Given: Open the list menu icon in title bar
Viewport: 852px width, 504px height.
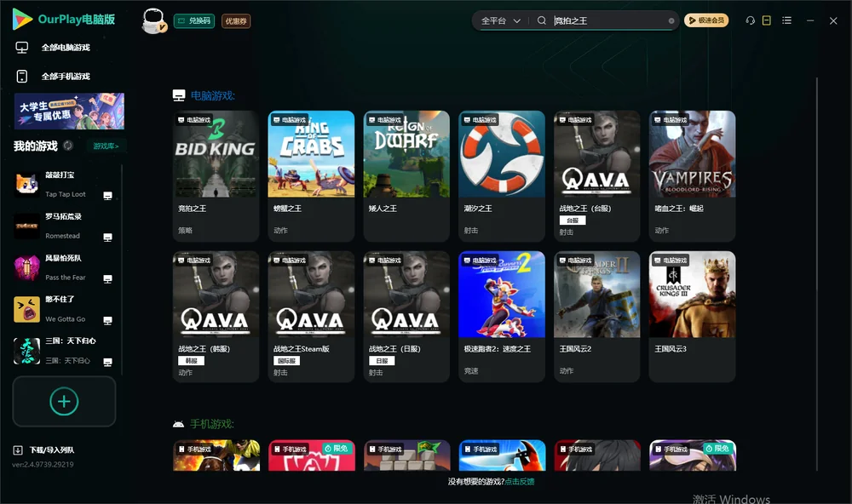Looking at the screenshot, I should pos(786,20).
